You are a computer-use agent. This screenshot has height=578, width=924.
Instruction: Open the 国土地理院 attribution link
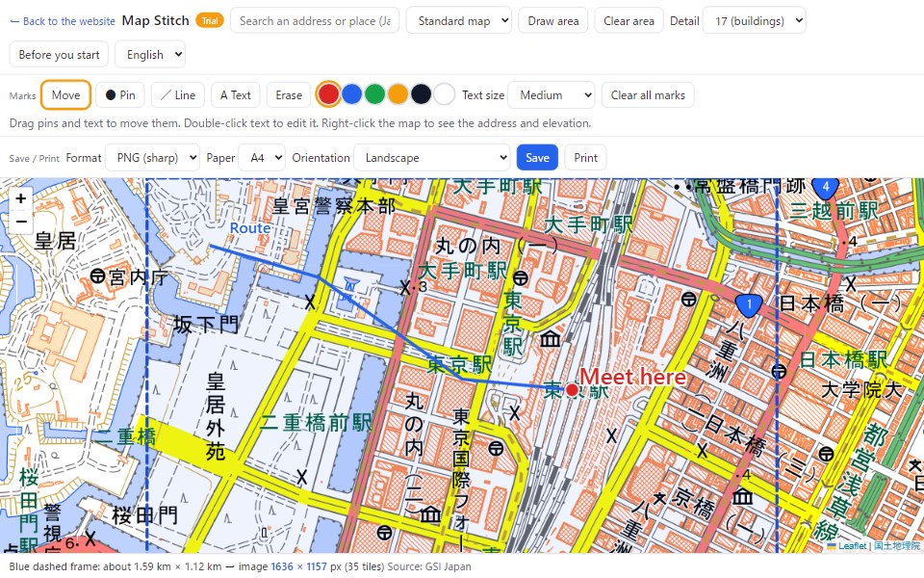[896, 546]
